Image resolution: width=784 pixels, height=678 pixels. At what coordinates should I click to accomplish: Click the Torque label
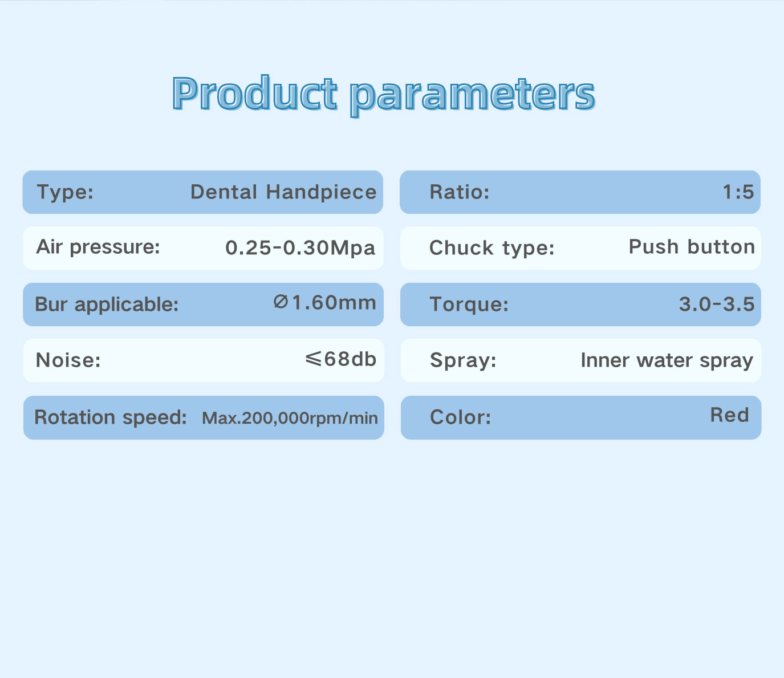(469, 305)
